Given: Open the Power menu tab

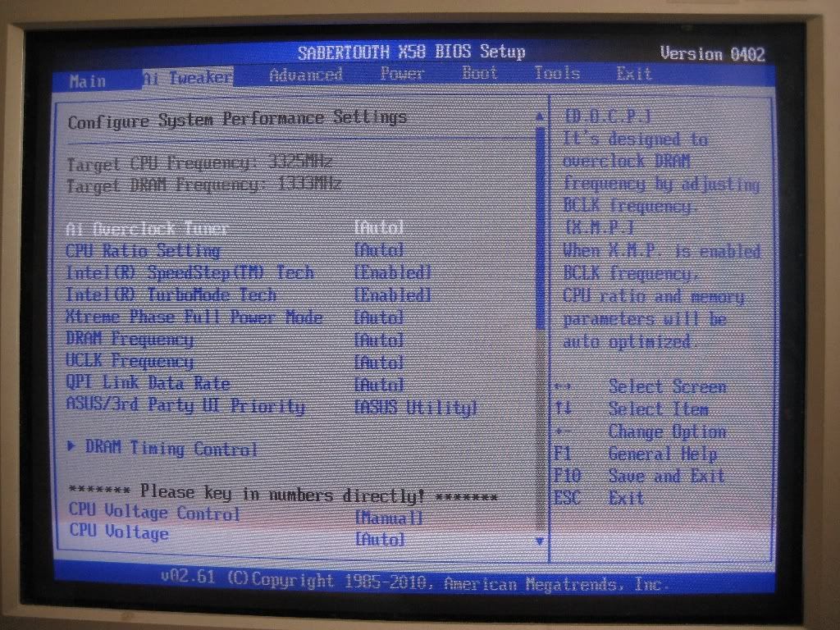Looking at the screenshot, I should tap(402, 74).
